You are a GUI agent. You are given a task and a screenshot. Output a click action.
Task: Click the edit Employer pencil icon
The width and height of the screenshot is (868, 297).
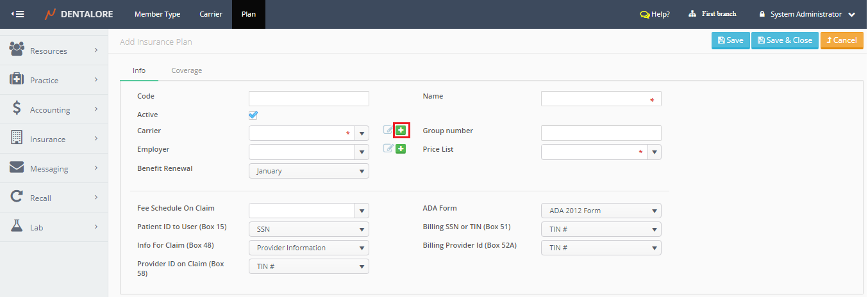pyautogui.click(x=388, y=149)
